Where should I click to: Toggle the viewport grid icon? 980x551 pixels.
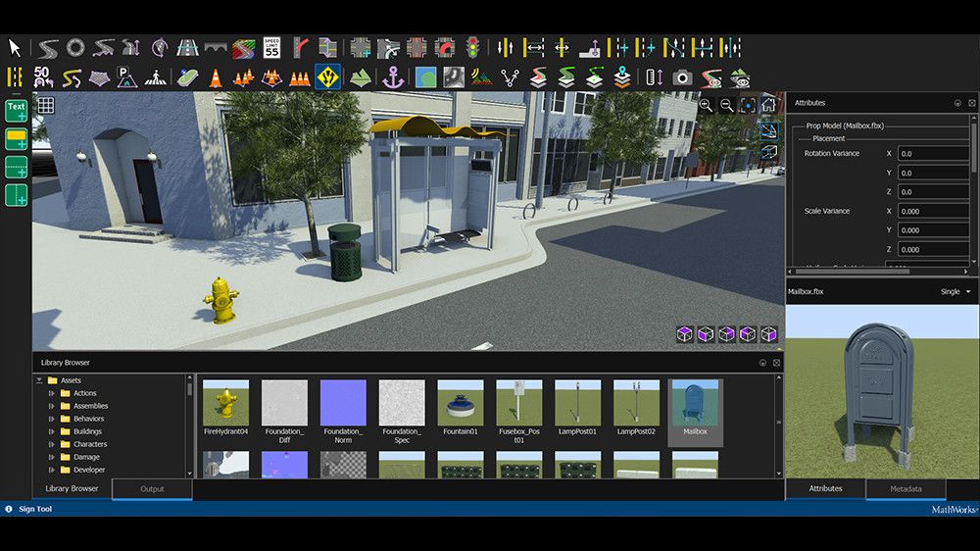tap(46, 105)
